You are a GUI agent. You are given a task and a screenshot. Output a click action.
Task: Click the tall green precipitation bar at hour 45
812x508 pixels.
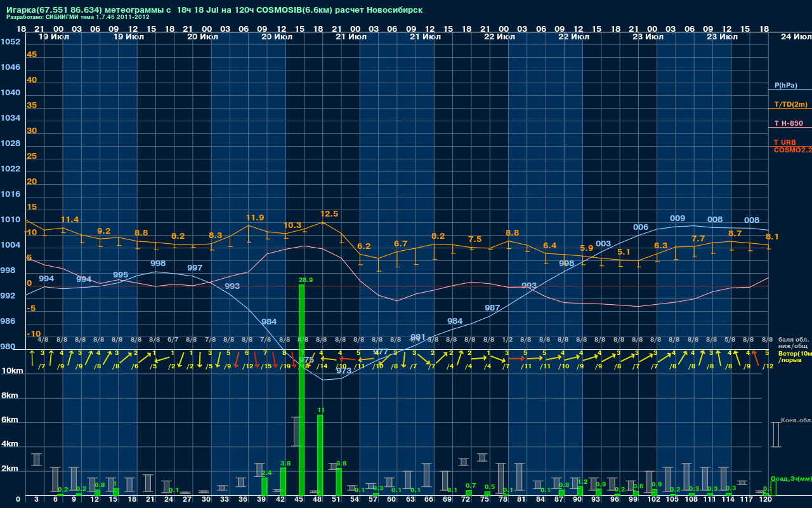301,390
